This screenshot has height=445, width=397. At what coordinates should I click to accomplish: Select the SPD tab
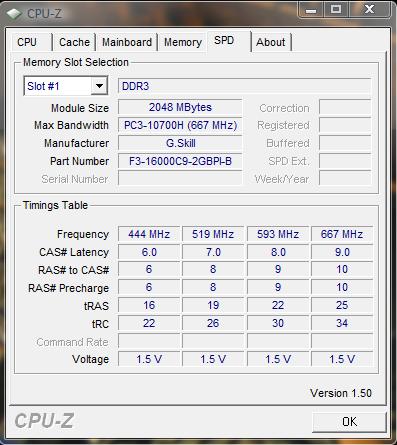pyautogui.click(x=228, y=41)
